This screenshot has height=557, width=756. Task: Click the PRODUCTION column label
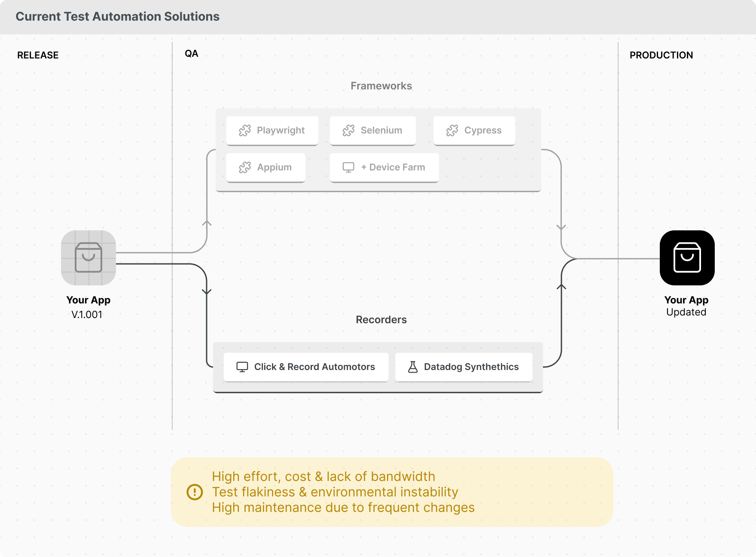coord(661,55)
